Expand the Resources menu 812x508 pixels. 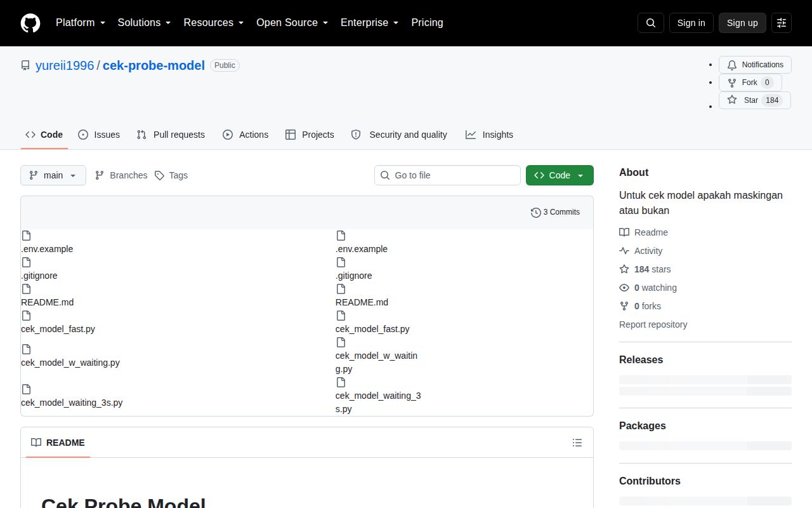(x=214, y=23)
